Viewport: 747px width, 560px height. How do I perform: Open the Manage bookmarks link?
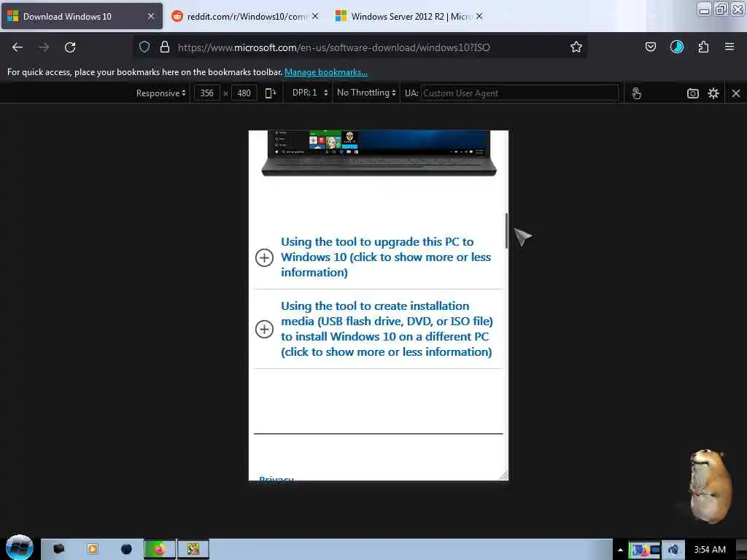pyautogui.click(x=326, y=72)
